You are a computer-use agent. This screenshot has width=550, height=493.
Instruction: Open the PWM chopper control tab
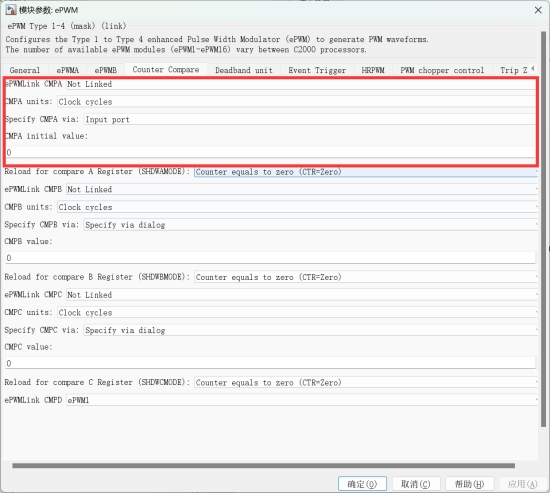point(442,70)
